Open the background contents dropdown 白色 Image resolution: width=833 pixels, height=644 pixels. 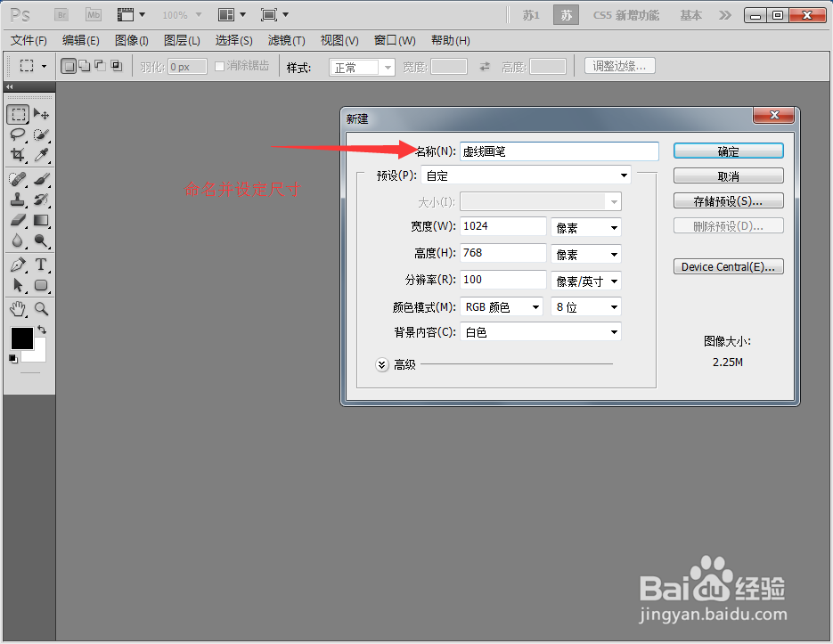click(540, 332)
